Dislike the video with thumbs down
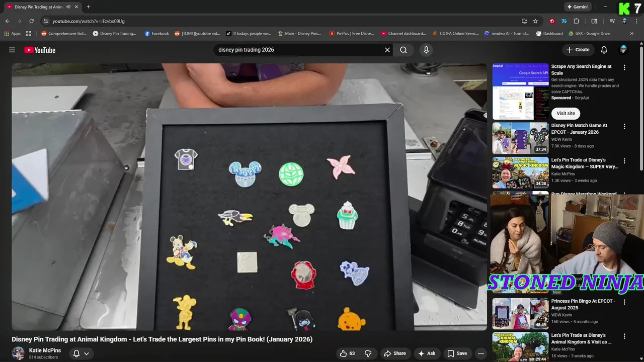This screenshot has height=362, width=644. click(368, 353)
